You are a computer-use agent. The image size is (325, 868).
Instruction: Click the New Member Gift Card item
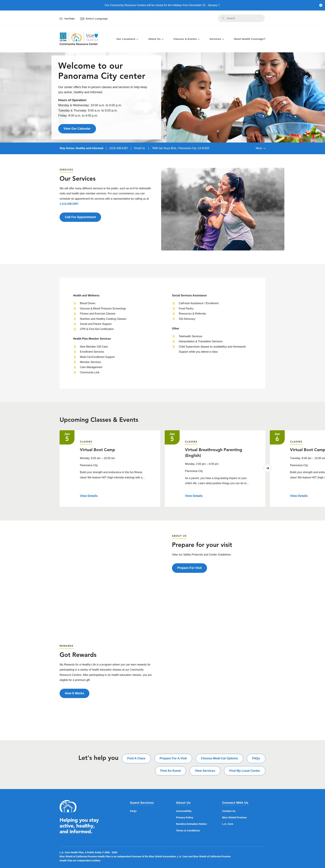[x=94, y=347]
